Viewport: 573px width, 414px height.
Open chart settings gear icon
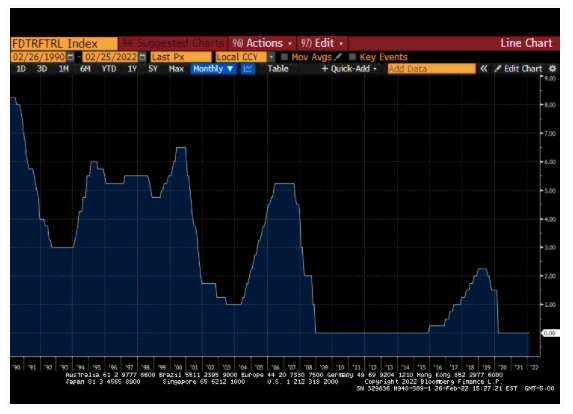pos(552,69)
